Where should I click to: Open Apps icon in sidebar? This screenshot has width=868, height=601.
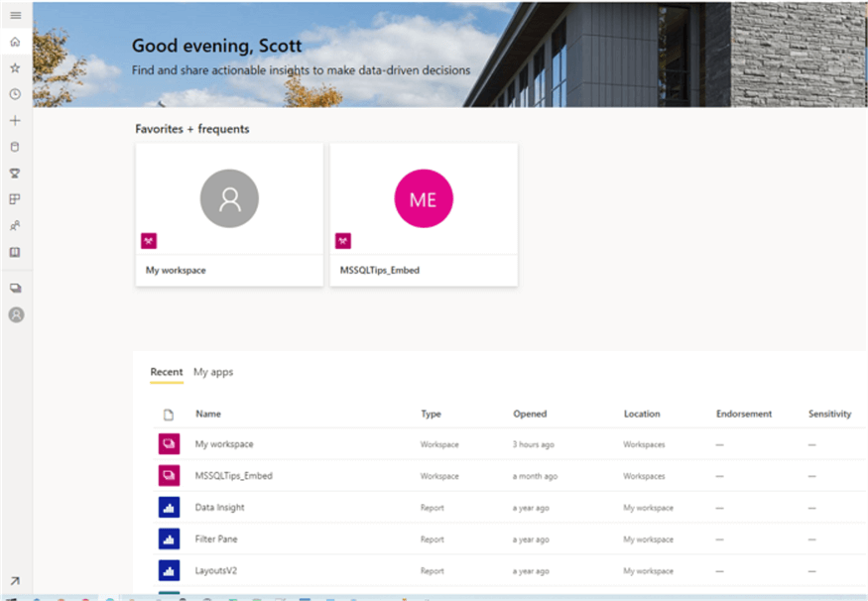[x=16, y=199]
